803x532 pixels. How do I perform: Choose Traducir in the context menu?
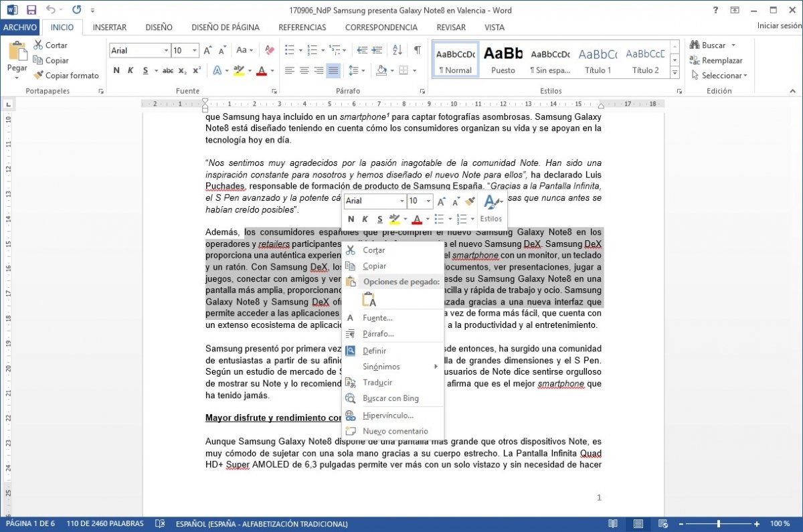(392, 383)
